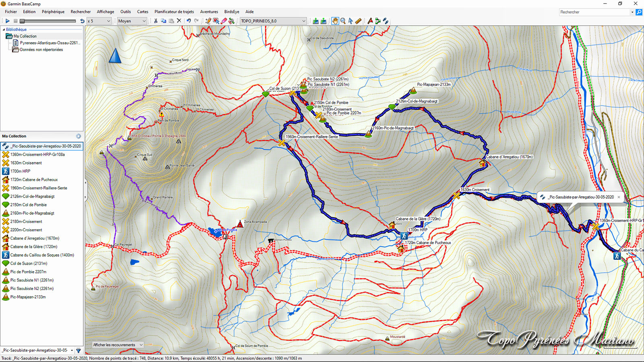This screenshot has height=362, width=644.
Task: Collapse the left side panel arrow
Action: (85, 183)
